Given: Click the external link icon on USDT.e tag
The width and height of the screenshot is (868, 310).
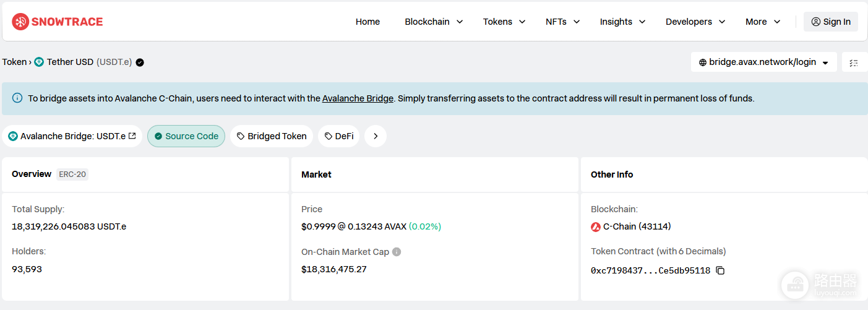Looking at the screenshot, I should point(132,136).
